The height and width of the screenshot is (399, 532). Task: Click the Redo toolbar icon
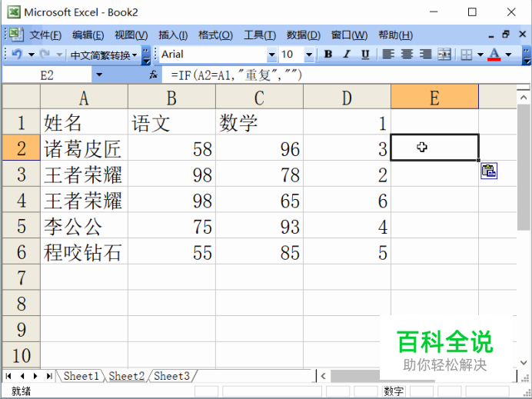pos(45,54)
